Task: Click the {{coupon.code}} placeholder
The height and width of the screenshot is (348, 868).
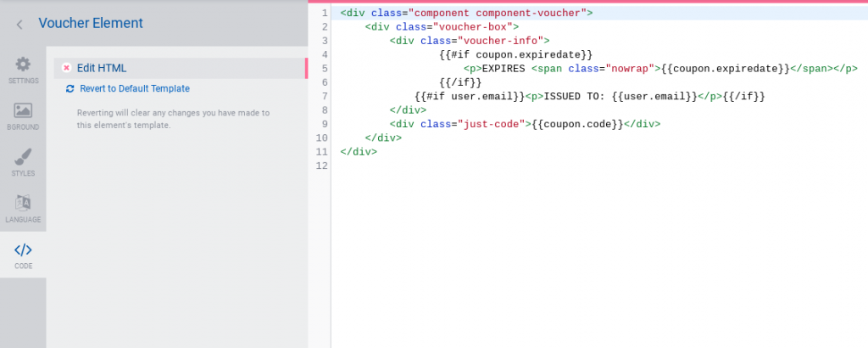Action: point(577,124)
